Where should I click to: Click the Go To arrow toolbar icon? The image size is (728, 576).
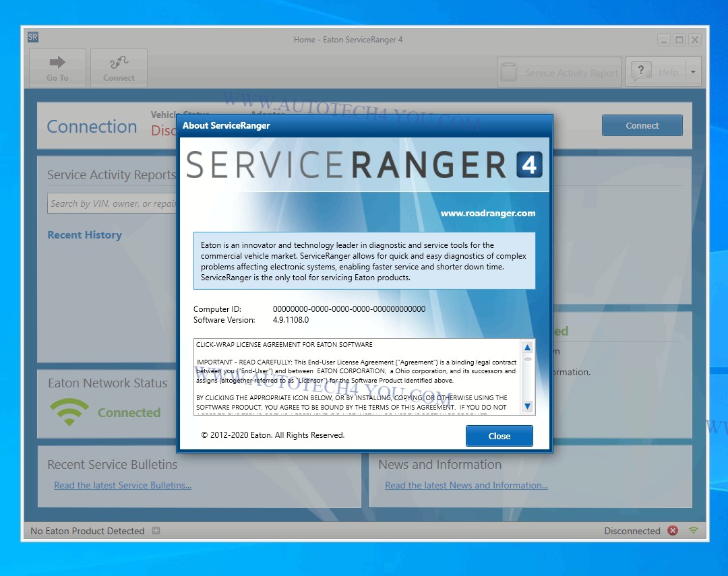point(57,63)
